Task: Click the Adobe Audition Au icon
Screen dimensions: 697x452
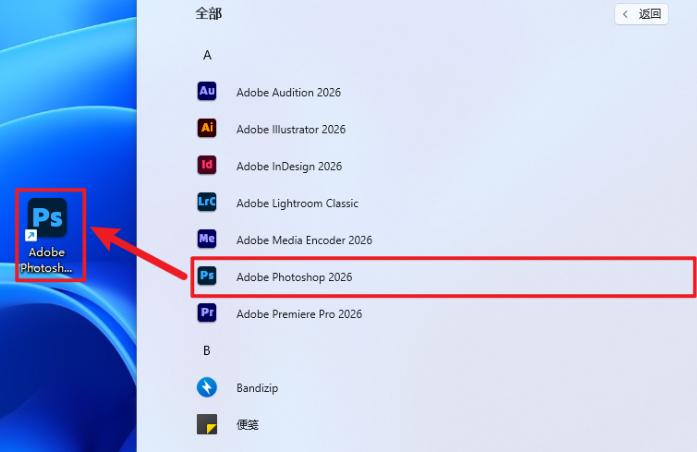Action: pos(207,92)
